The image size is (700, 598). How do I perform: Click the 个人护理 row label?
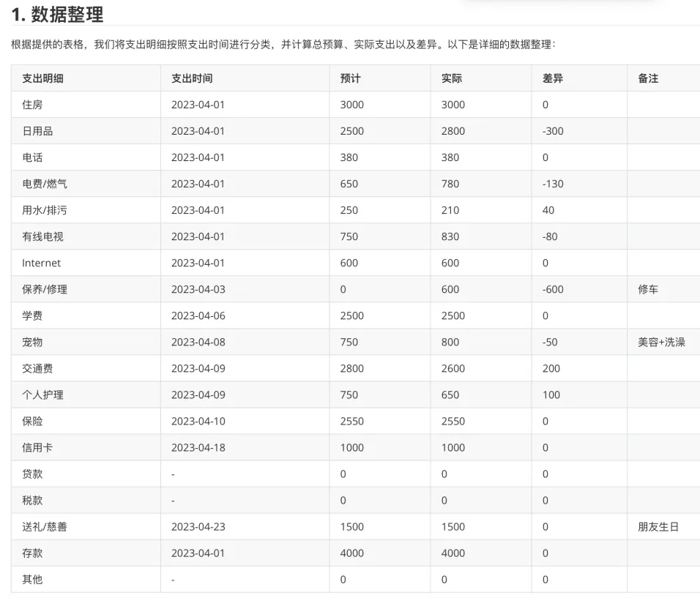[x=42, y=395]
